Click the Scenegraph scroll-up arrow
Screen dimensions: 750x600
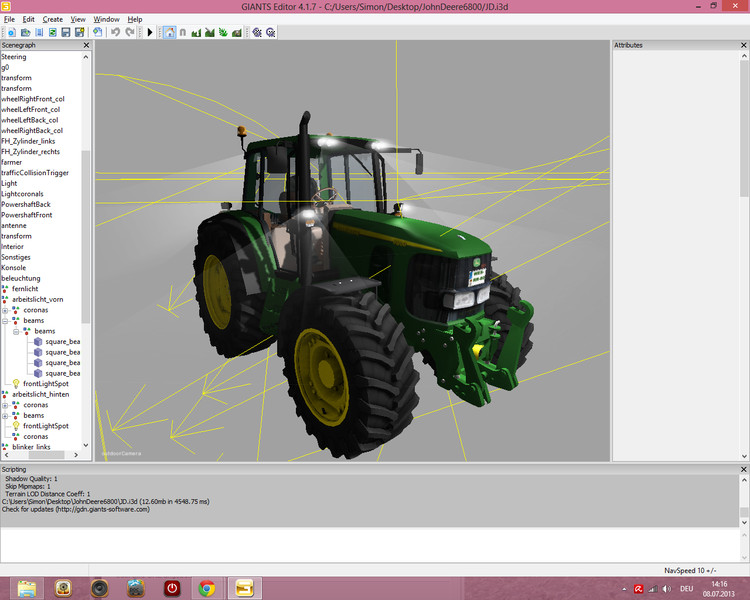point(86,57)
